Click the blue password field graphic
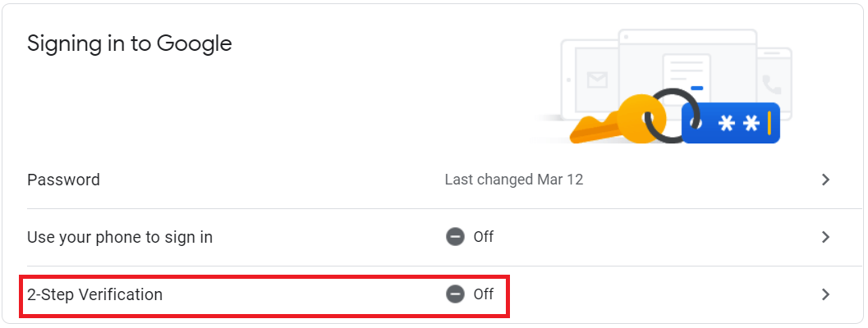This screenshot has width=868, height=328. point(731,123)
